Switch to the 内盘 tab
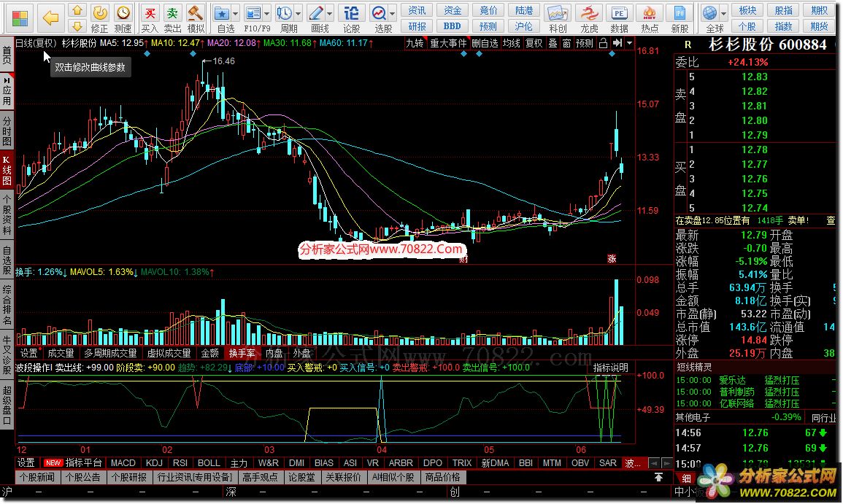843x504 pixels. pos(274,353)
